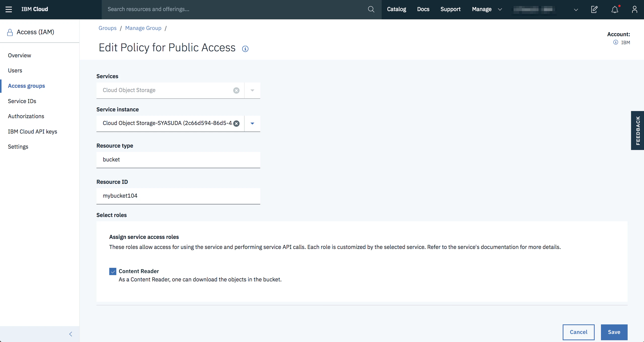Expand the Services dropdown arrow
This screenshot has height=342, width=644.
[252, 90]
